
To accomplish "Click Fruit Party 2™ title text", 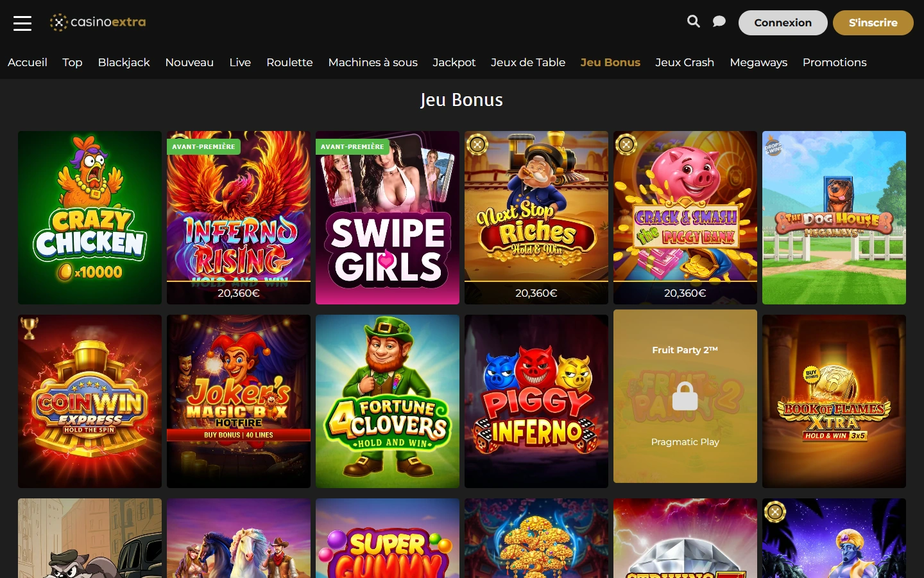I will pyautogui.click(x=685, y=350).
